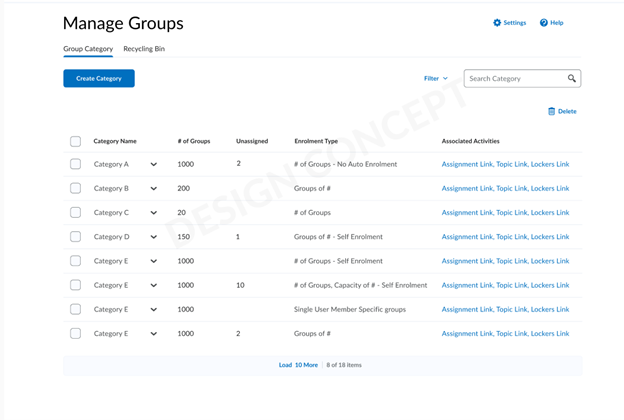Open Lockers Link in Category D row
The width and height of the screenshot is (624, 420).
[550, 237]
